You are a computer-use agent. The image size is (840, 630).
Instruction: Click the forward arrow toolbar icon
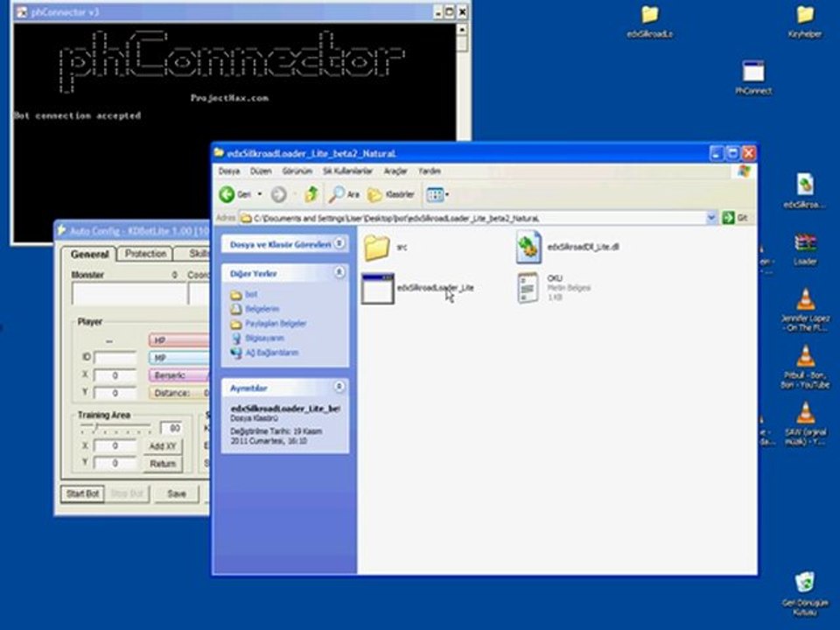[x=278, y=194]
